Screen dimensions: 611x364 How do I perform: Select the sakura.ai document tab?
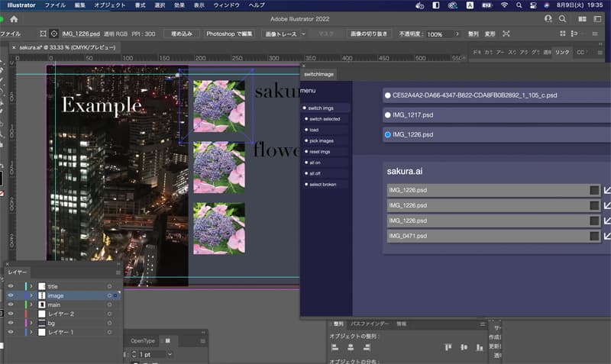click(x=67, y=47)
